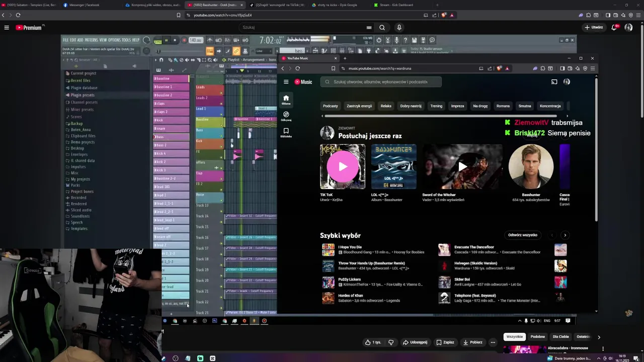The image size is (644, 362).
Task: Adjust the FL Studio master volume knob
Action: point(146,40)
